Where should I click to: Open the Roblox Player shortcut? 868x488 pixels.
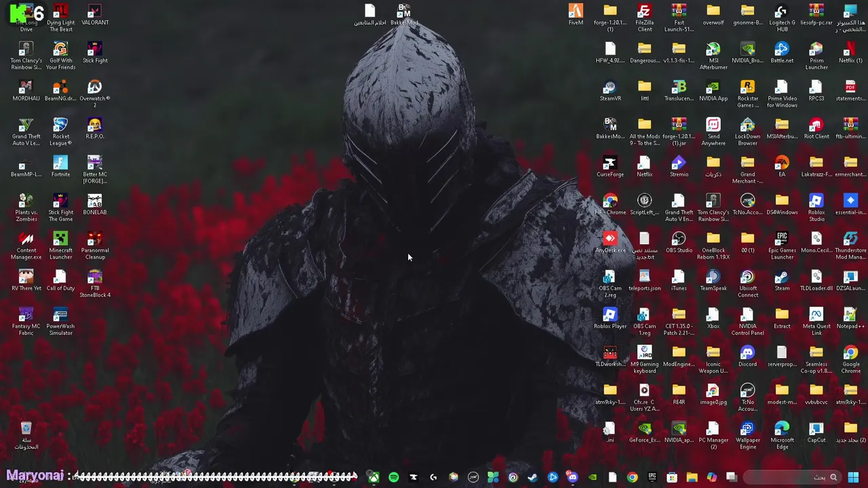click(x=610, y=319)
